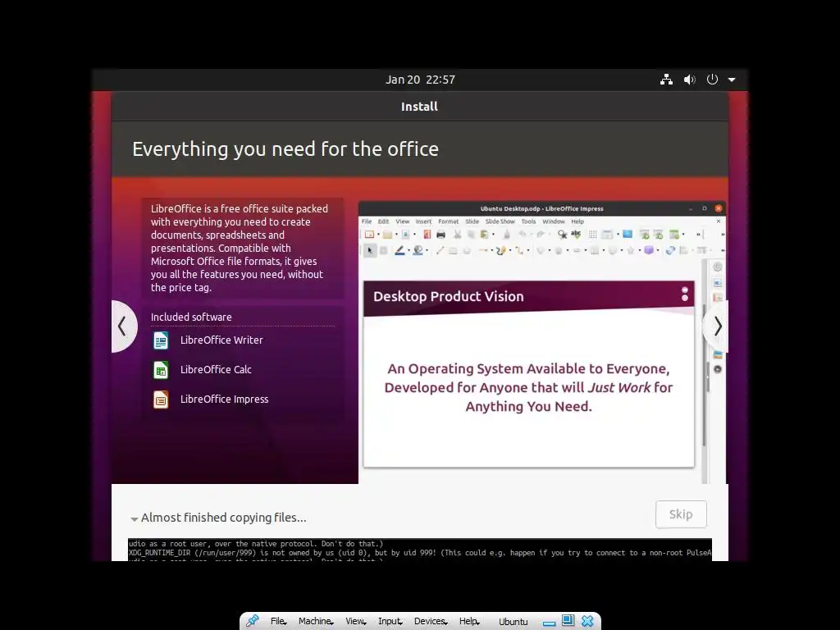Screen dimensions: 840x630
Task: Click the LibreOffice Impress screenshot preview
Action: pos(542,342)
